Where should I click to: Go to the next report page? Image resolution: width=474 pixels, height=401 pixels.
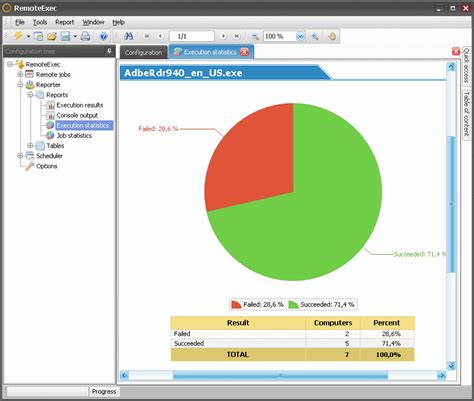click(x=223, y=36)
